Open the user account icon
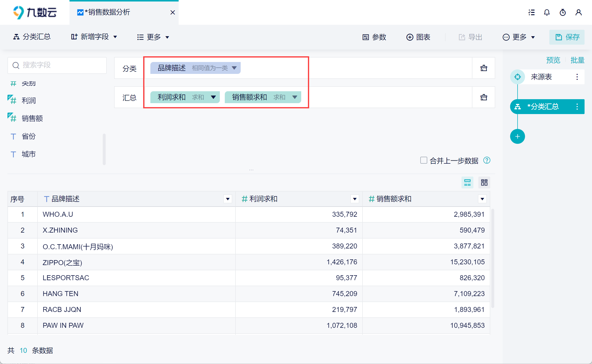The width and height of the screenshot is (592, 364). pos(579,12)
